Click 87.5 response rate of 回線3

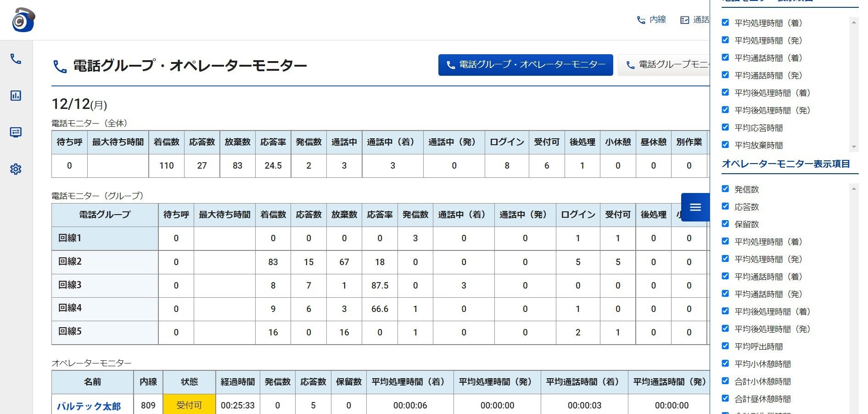[380, 285]
